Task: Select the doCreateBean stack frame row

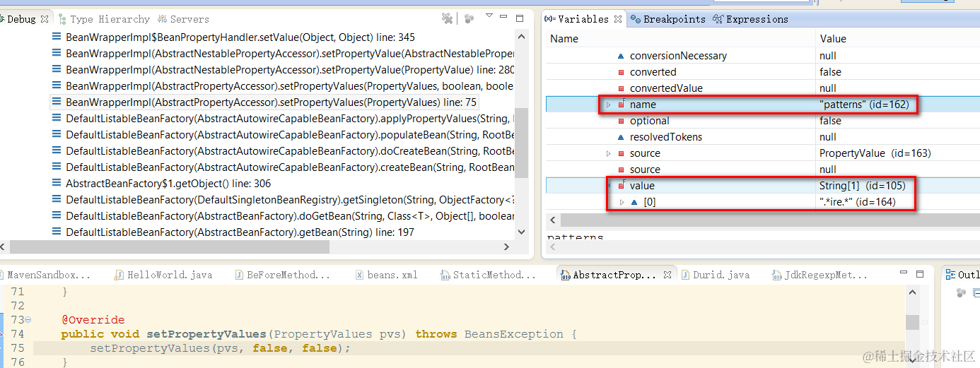Action: tap(283, 150)
